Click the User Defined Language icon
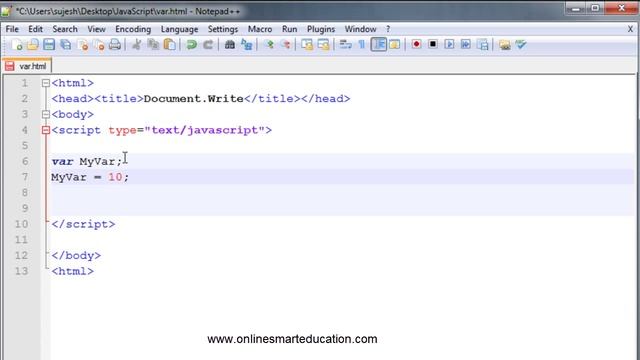The height and width of the screenshot is (360, 640). (395, 44)
